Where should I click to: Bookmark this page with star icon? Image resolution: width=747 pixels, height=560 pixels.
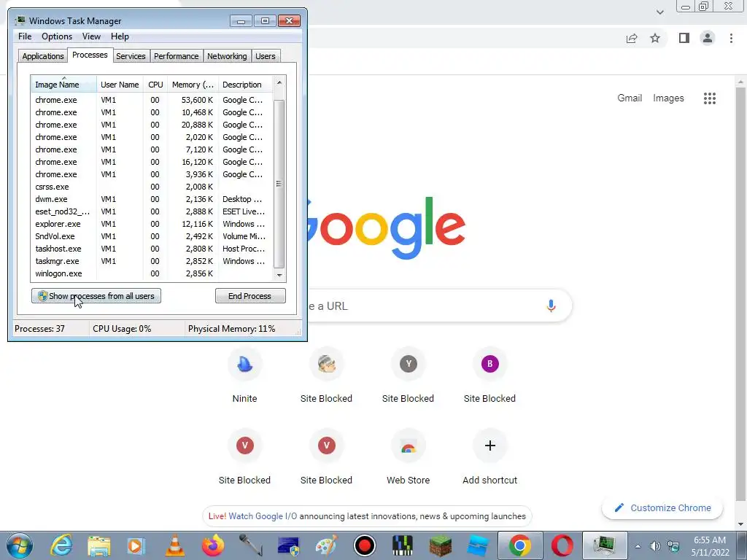[x=655, y=38]
